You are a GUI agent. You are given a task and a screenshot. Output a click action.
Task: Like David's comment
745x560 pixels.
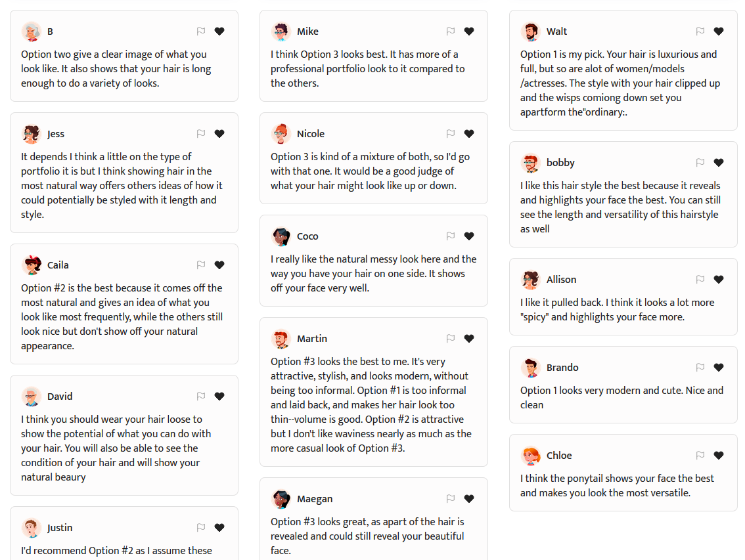click(219, 397)
